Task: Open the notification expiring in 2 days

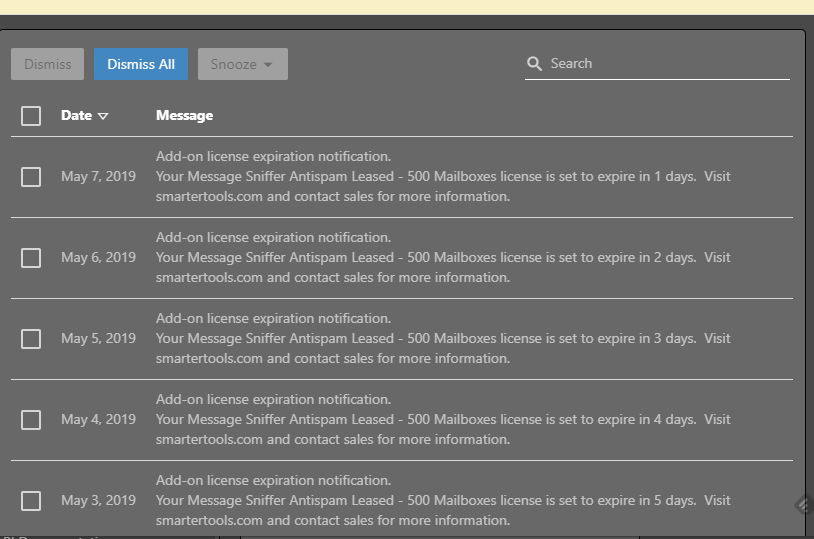Action: [442, 258]
